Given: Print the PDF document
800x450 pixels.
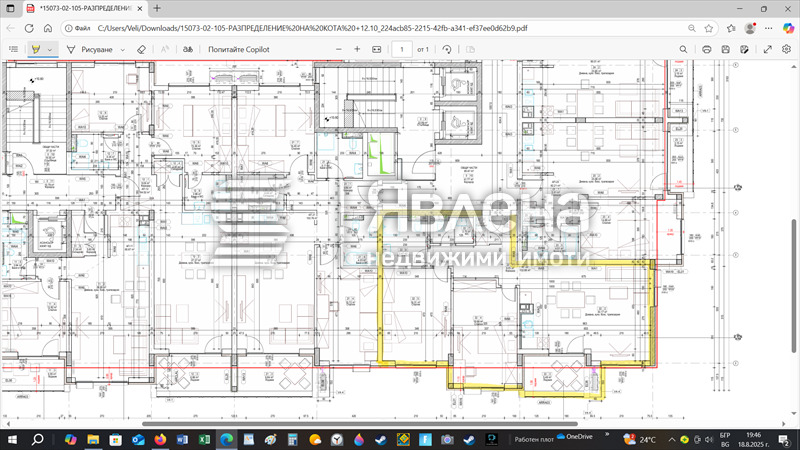Looking at the screenshot, I should pyautogui.click(x=707, y=49).
